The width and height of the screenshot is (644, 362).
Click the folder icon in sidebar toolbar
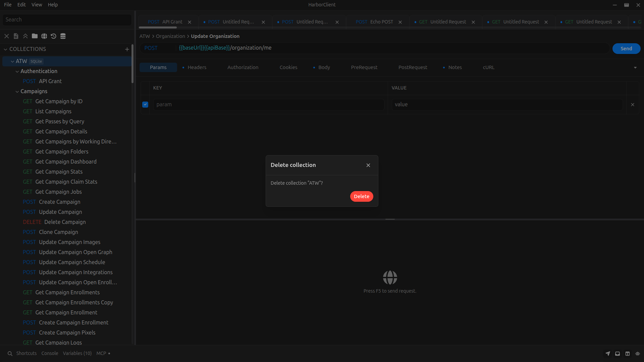coord(34,36)
